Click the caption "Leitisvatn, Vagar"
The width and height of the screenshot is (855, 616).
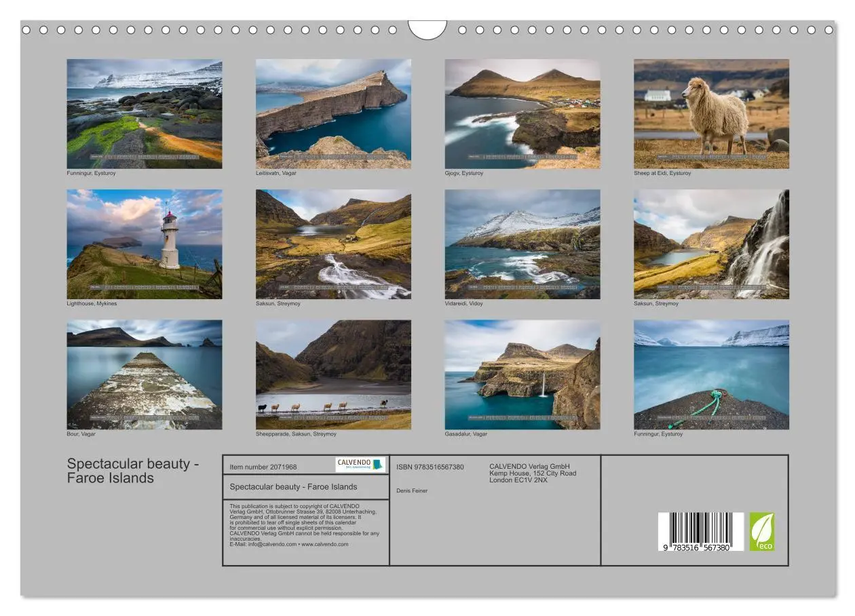pyautogui.click(x=276, y=173)
